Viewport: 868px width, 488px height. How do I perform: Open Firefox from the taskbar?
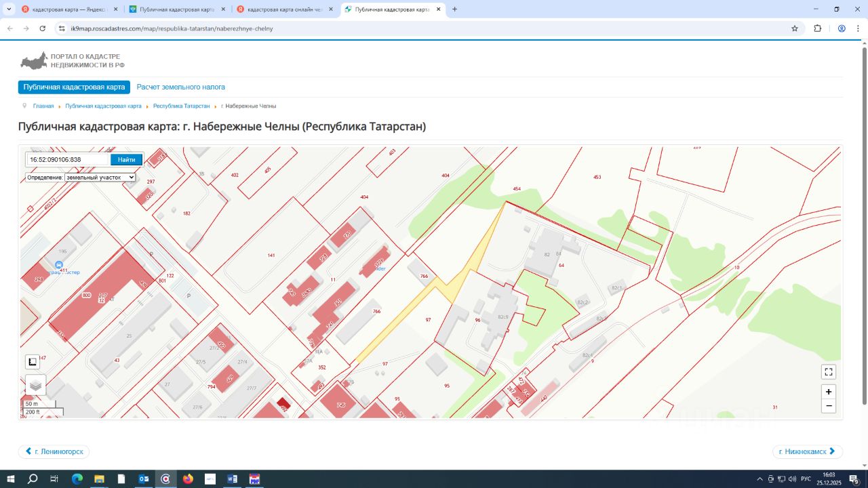(x=188, y=479)
